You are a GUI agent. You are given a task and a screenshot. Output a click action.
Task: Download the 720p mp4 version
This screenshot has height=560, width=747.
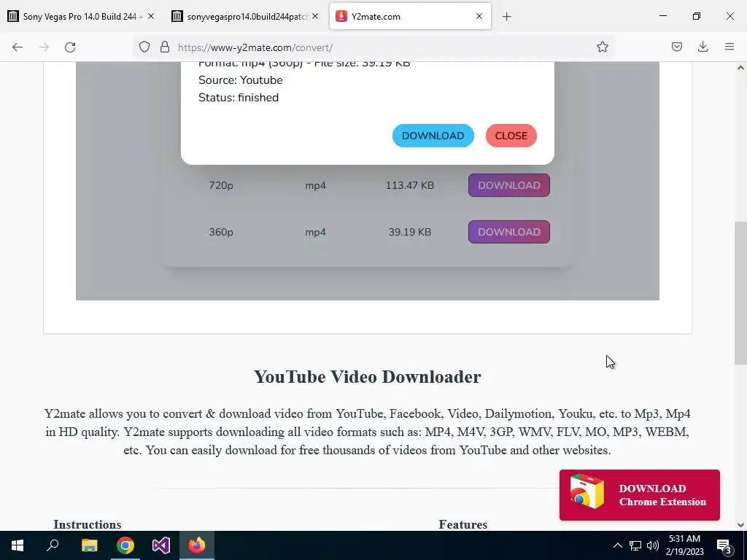click(508, 185)
